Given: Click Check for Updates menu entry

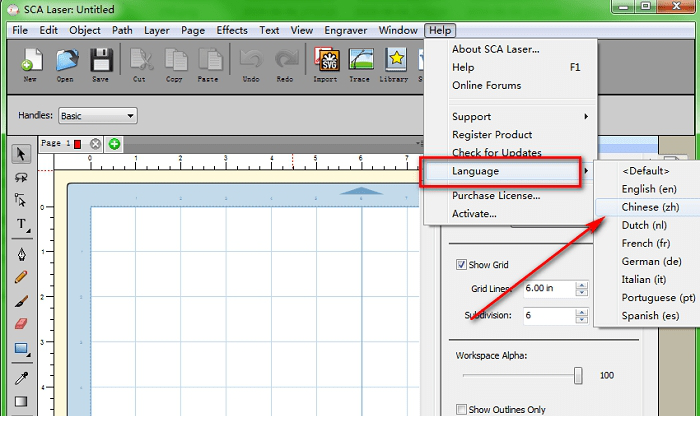Looking at the screenshot, I should point(496,153).
